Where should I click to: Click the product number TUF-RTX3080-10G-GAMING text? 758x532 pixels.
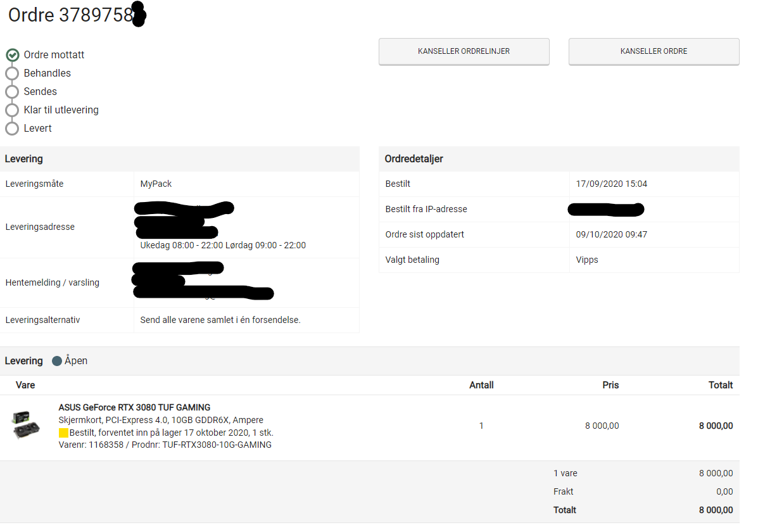coord(217,445)
